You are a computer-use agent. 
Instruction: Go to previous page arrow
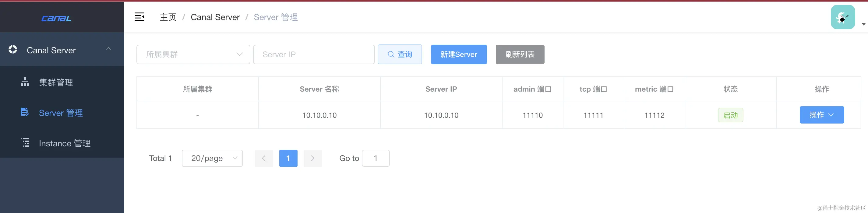[264, 158]
